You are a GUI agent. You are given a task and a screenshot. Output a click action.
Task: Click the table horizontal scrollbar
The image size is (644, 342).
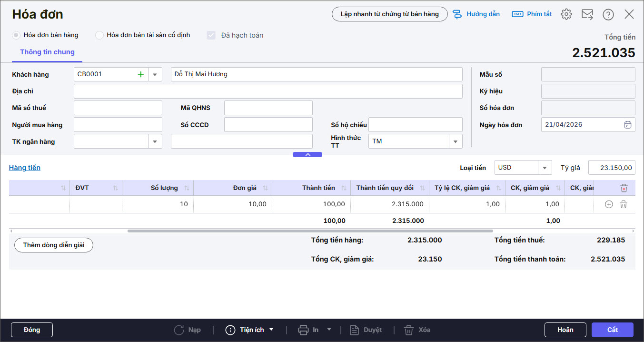tap(309, 231)
